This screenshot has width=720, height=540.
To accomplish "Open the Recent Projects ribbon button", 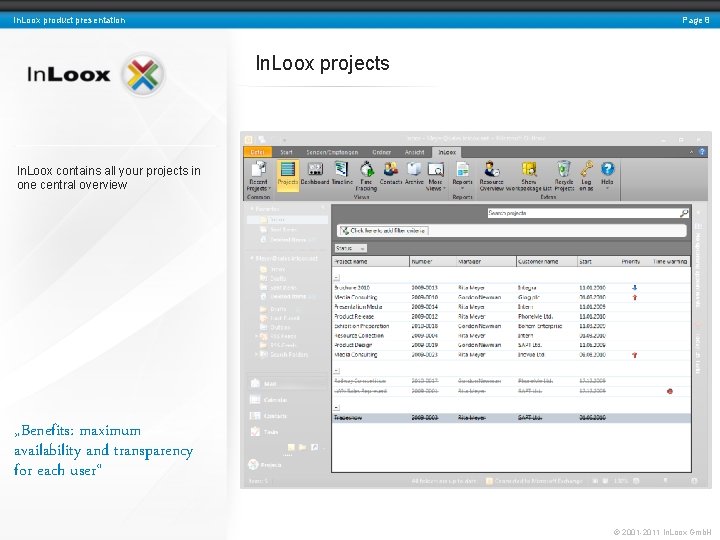I will click(x=258, y=176).
